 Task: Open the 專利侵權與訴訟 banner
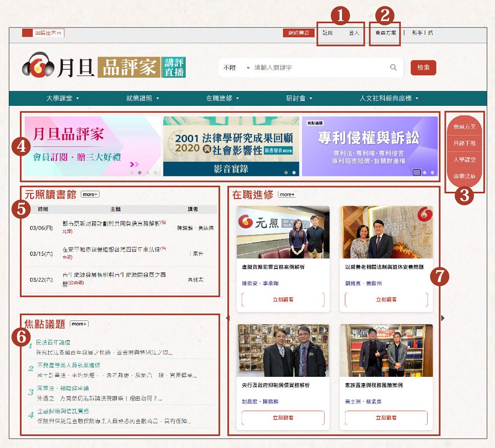370,146
